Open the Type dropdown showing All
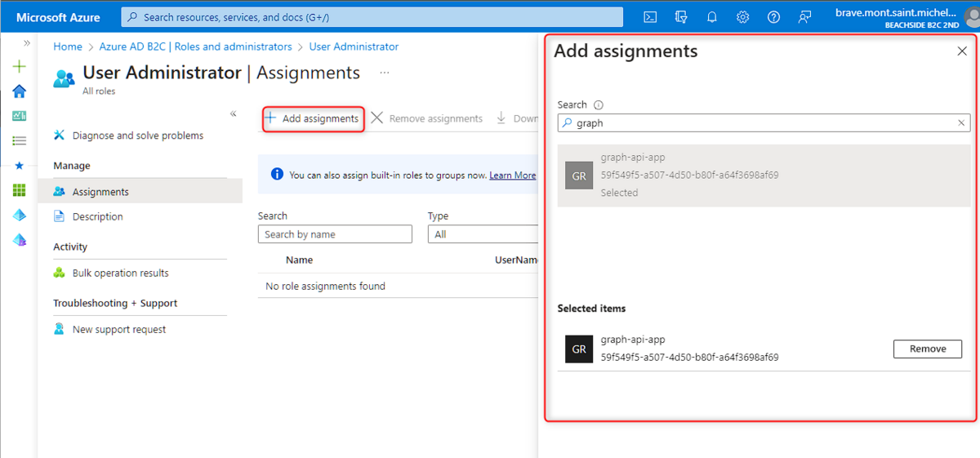Image resolution: width=980 pixels, height=458 pixels. pos(483,234)
